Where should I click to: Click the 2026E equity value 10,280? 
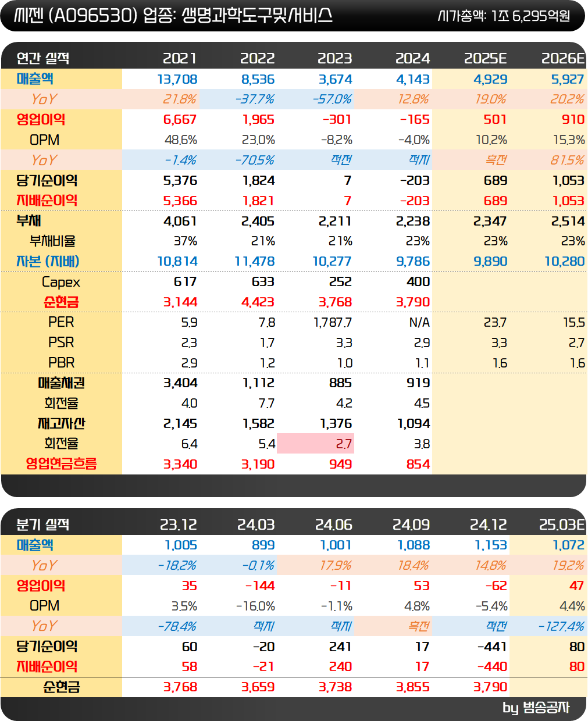[565, 262]
